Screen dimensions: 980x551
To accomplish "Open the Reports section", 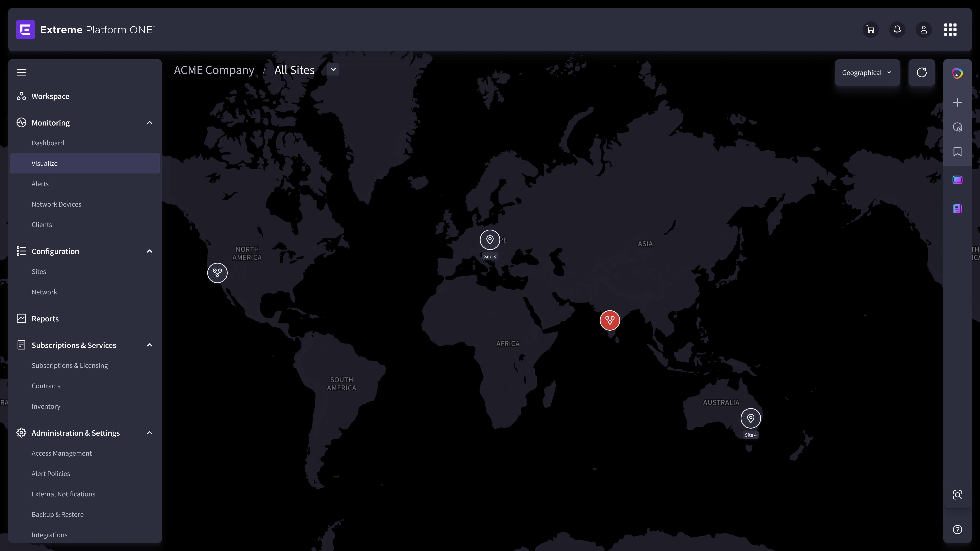I will (x=45, y=319).
